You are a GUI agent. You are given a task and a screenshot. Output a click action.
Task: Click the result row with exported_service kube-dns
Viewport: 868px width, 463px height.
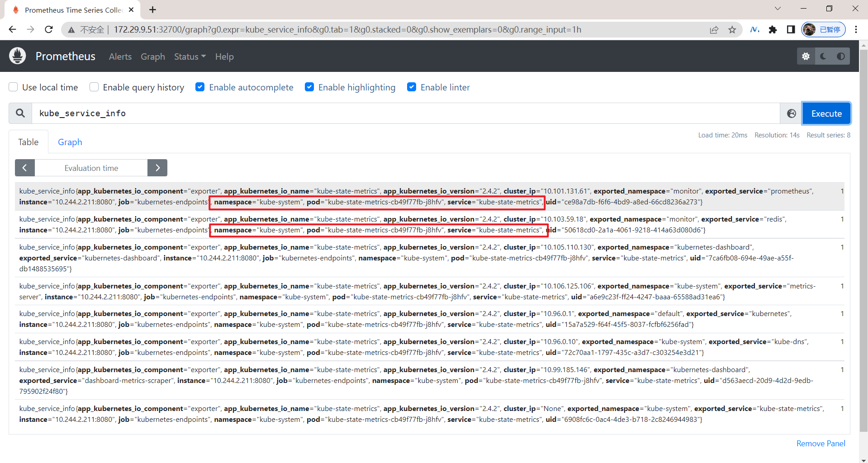coord(430,347)
